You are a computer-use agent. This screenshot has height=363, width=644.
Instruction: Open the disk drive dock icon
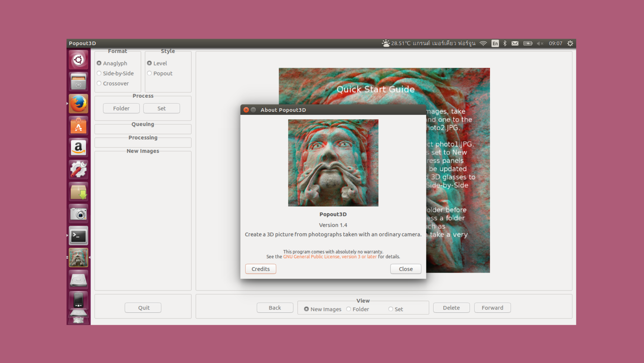78,280
